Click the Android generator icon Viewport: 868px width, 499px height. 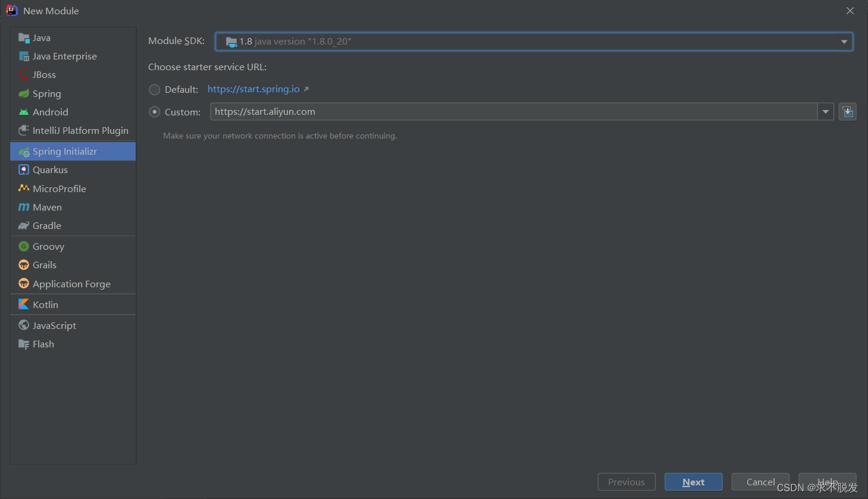point(25,112)
